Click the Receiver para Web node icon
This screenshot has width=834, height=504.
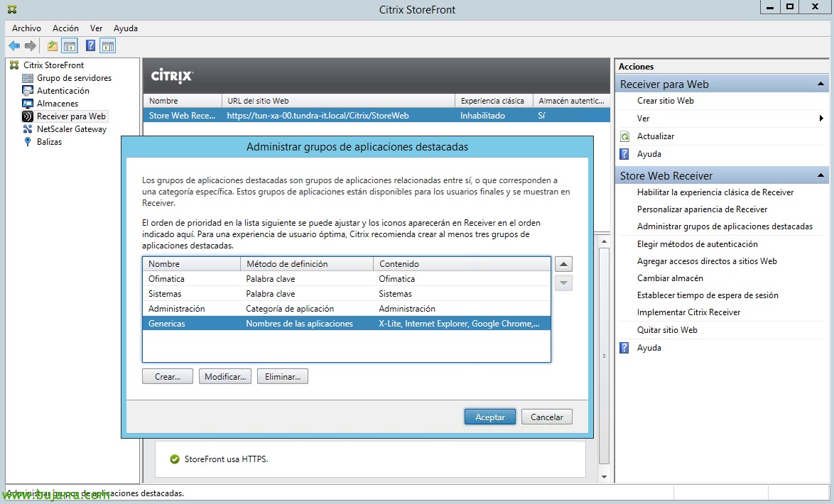tap(28, 116)
